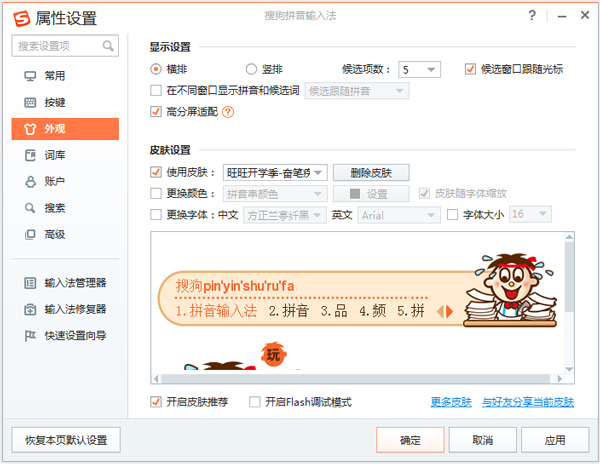Click the shirt icon beside 外观
This screenshot has height=464, width=600.
click(30, 129)
